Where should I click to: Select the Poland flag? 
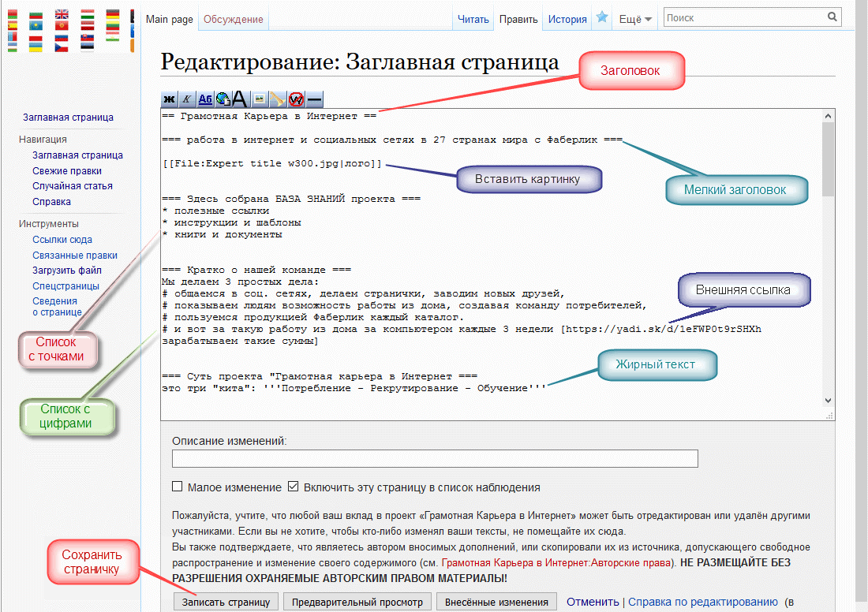(x=36, y=36)
